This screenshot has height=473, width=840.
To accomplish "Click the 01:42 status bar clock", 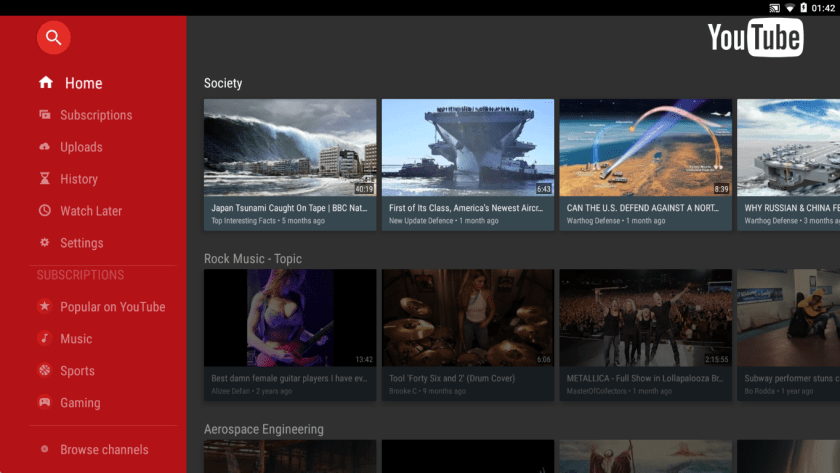I will [x=823, y=7].
